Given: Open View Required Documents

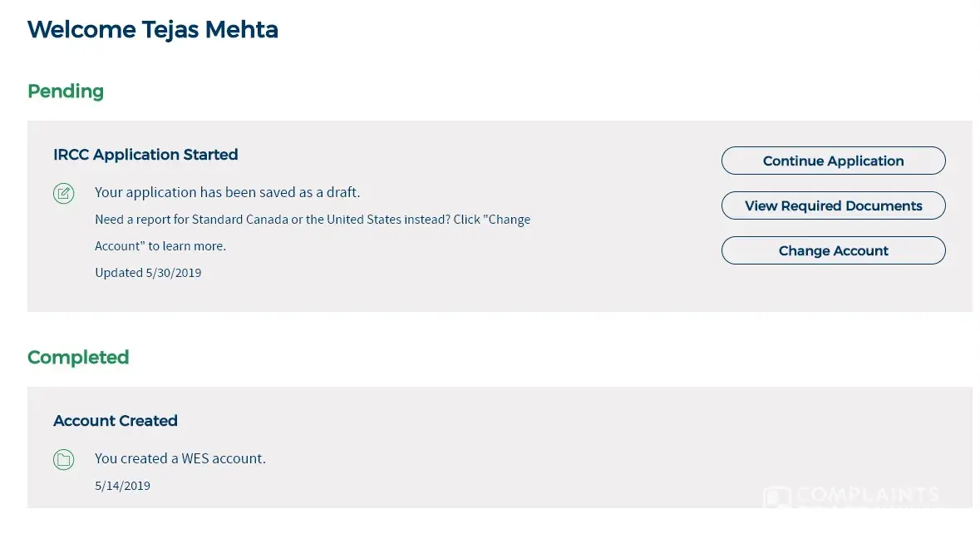Looking at the screenshot, I should (833, 206).
